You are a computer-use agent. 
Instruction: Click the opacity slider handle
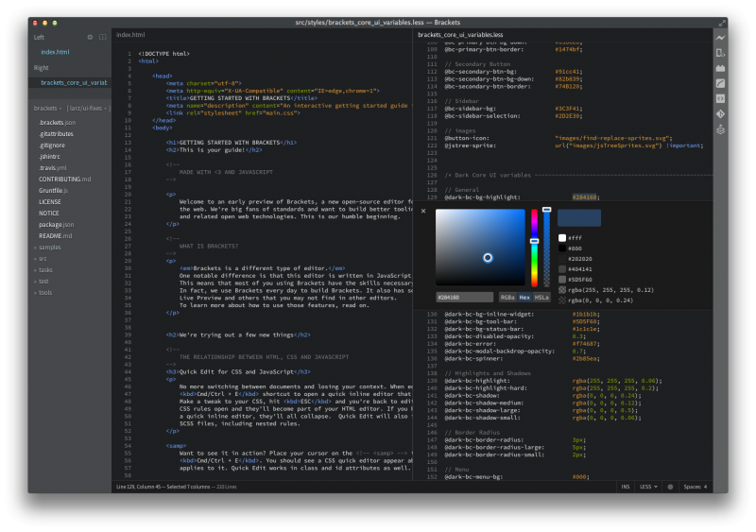(x=547, y=210)
